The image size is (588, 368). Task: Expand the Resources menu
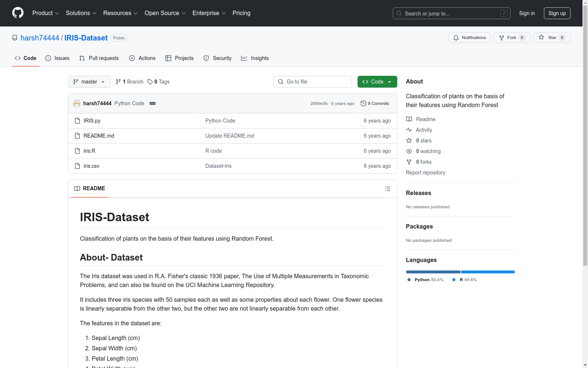click(x=121, y=13)
